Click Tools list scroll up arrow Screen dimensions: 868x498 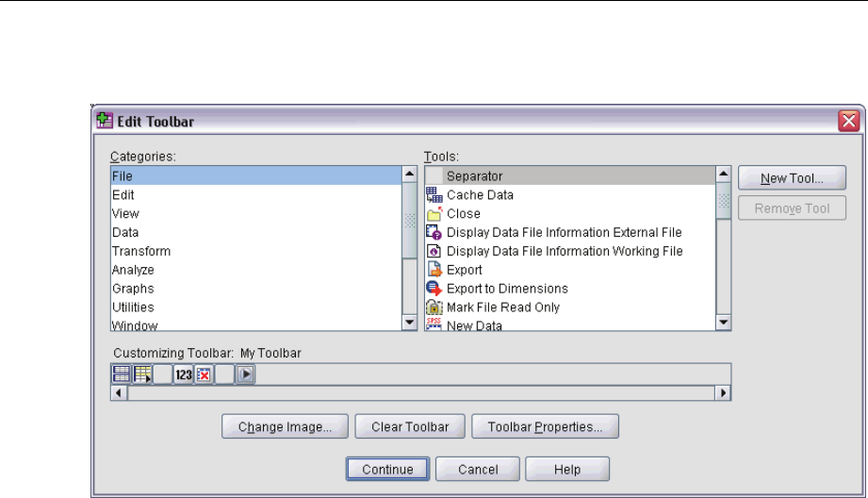coord(724,174)
